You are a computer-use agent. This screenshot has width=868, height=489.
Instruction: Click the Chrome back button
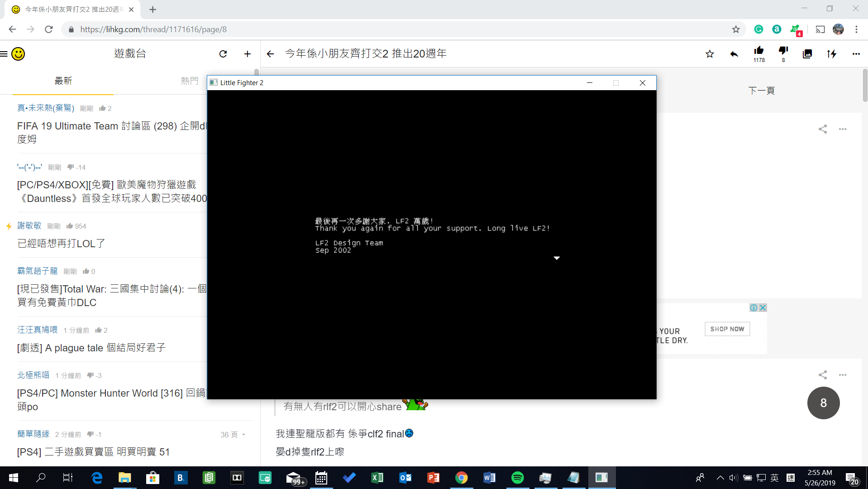(12, 29)
